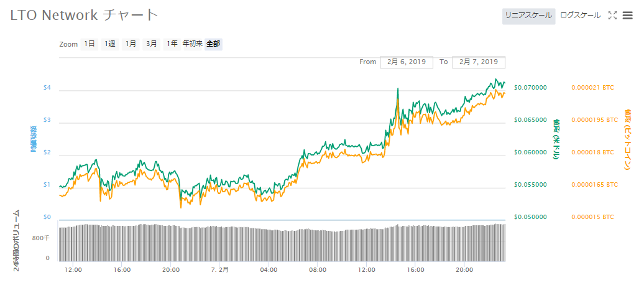Select the 年初来 zoom range
The image size is (644, 285).
193,44
